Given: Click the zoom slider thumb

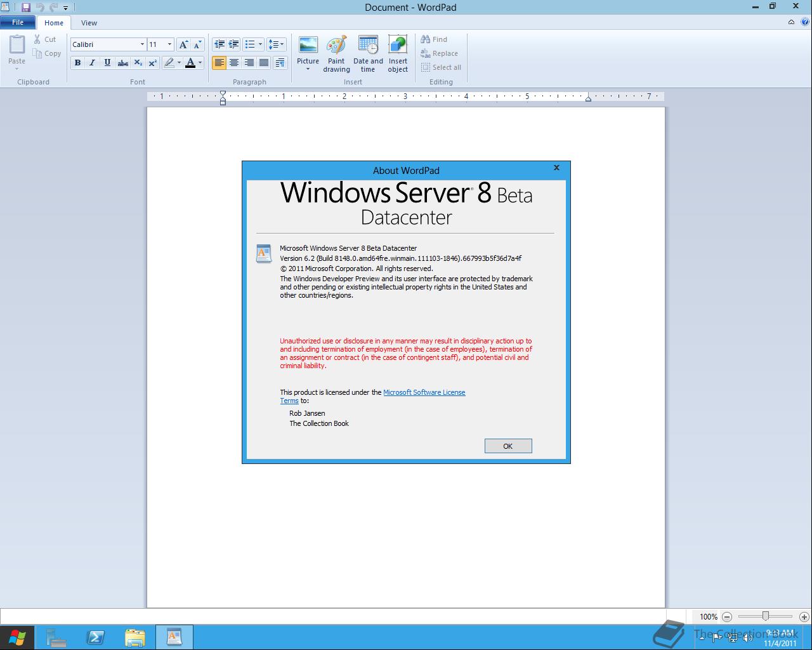Looking at the screenshot, I should (766, 616).
